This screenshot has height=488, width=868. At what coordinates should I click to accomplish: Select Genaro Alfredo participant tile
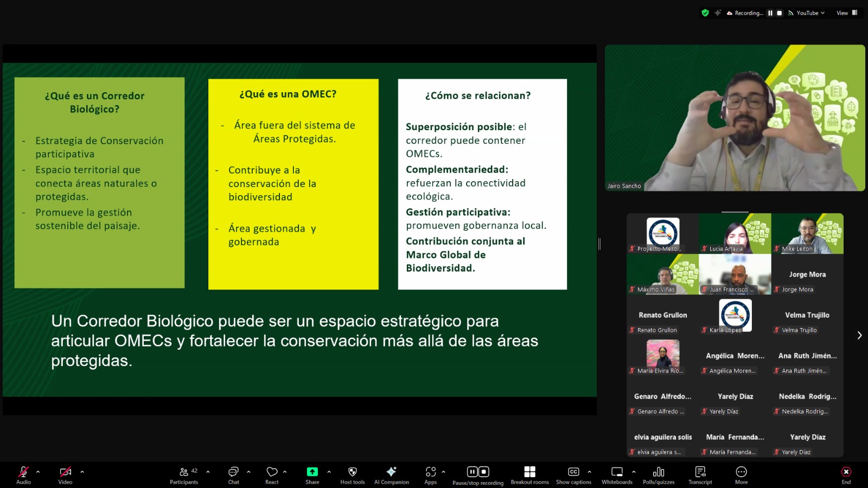pos(662,396)
